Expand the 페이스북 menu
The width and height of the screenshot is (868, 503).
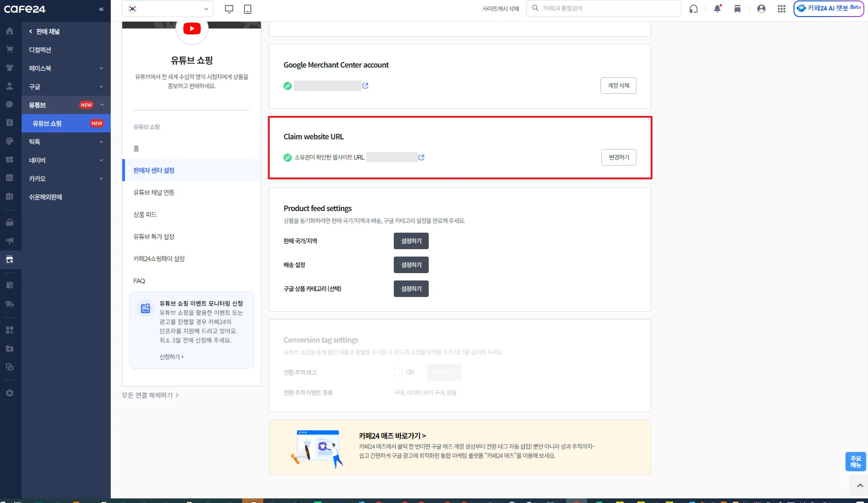tap(66, 68)
